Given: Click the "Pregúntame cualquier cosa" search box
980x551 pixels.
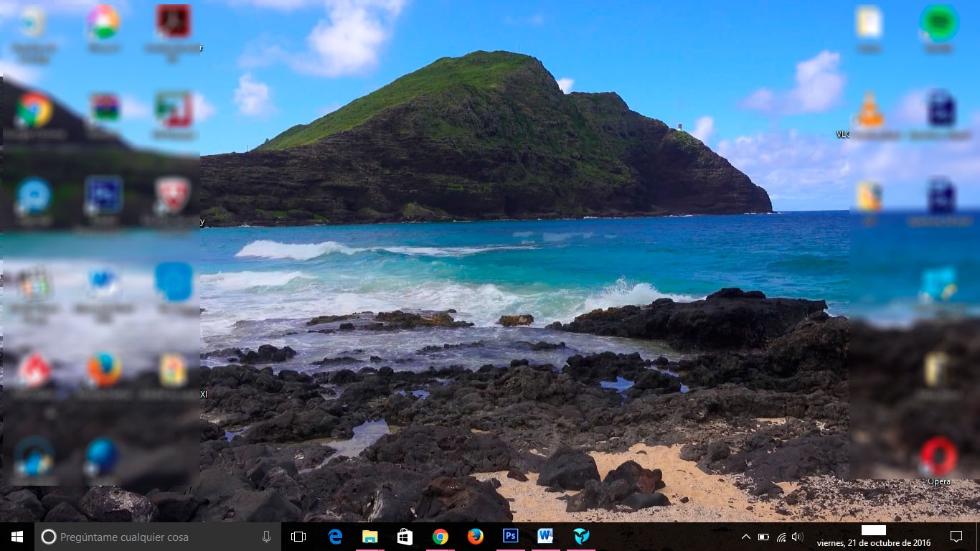Looking at the screenshot, I should click(x=158, y=537).
